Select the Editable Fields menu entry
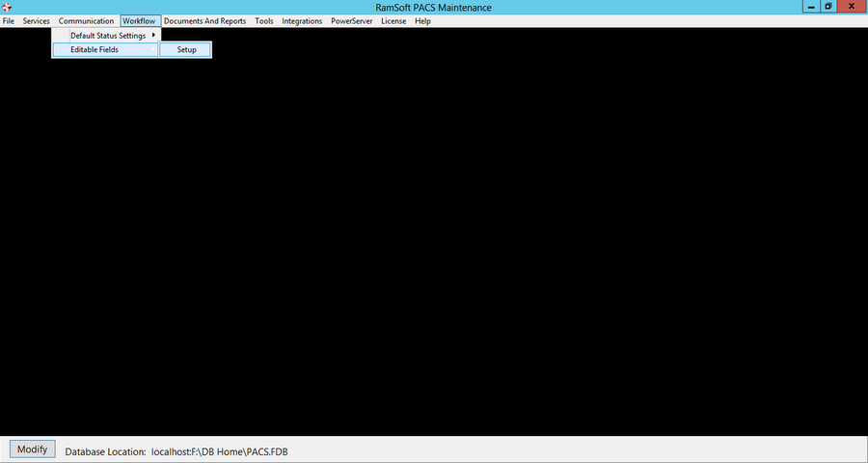This screenshot has width=868, height=463. pyautogui.click(x=95, y=50)
